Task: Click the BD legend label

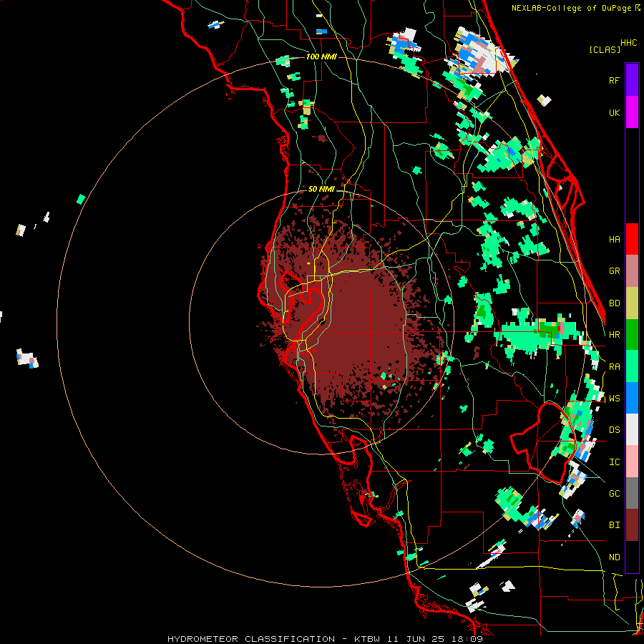Action: coord(614,303)
